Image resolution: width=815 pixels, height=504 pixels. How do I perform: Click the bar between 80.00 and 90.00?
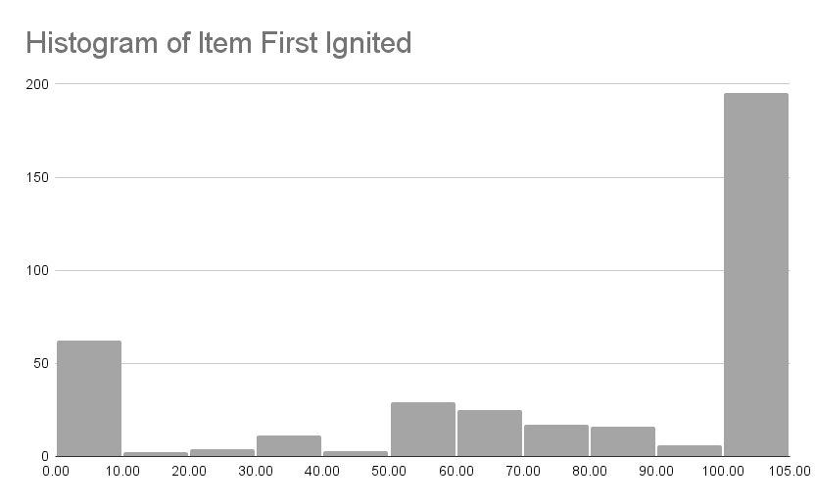click(x=622, y=441)
